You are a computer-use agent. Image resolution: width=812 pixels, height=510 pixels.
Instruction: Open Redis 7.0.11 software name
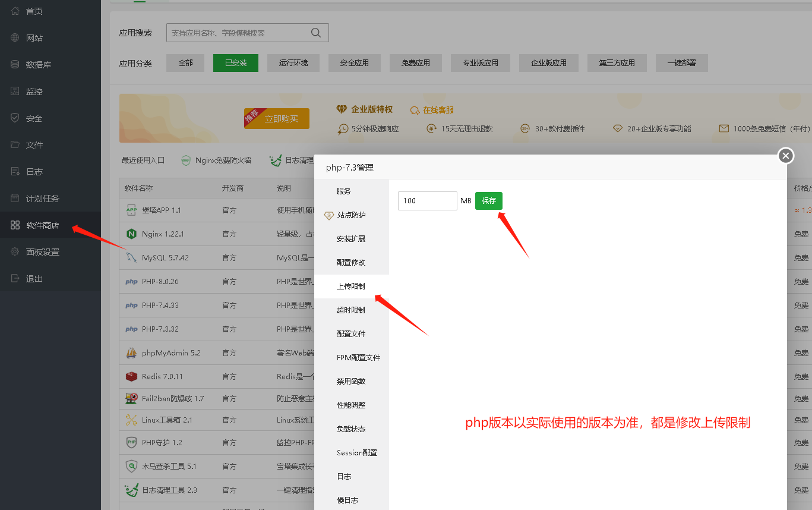pos(162,377)
